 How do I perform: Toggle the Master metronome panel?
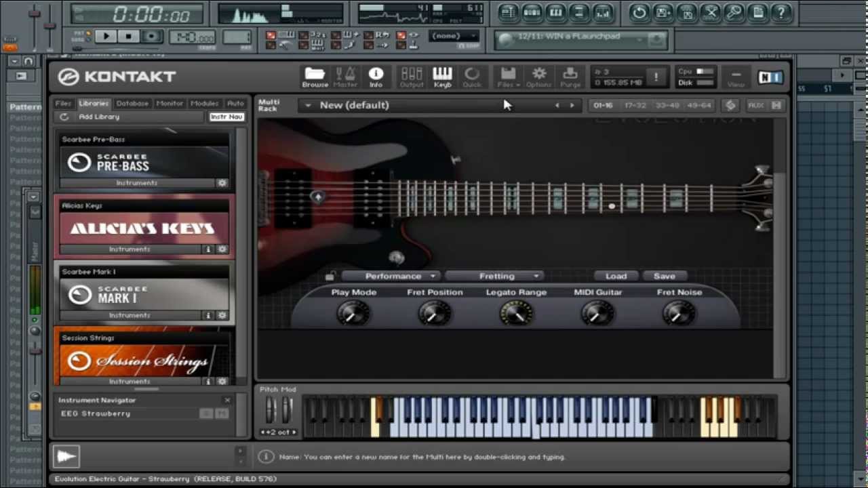(x=345, y=77)
